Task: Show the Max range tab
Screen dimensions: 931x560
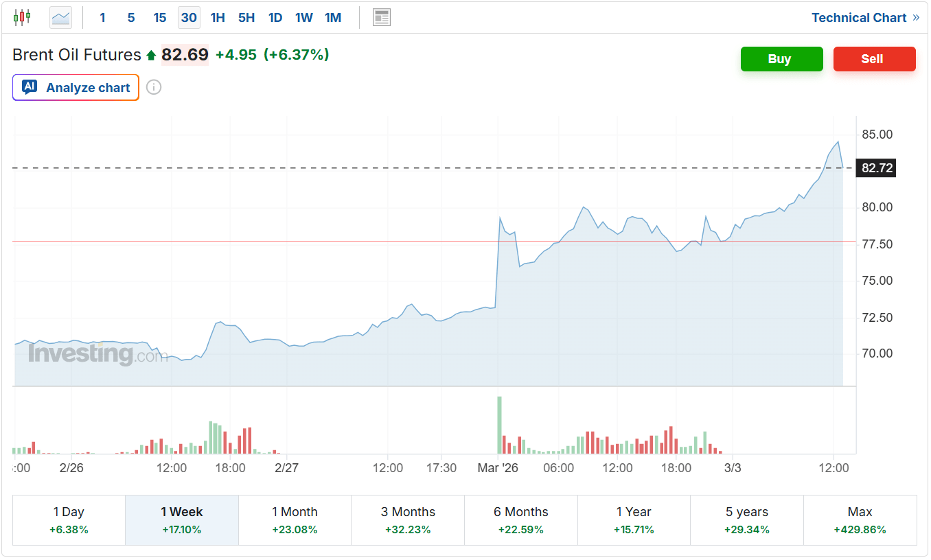Action: click(860, 520)
